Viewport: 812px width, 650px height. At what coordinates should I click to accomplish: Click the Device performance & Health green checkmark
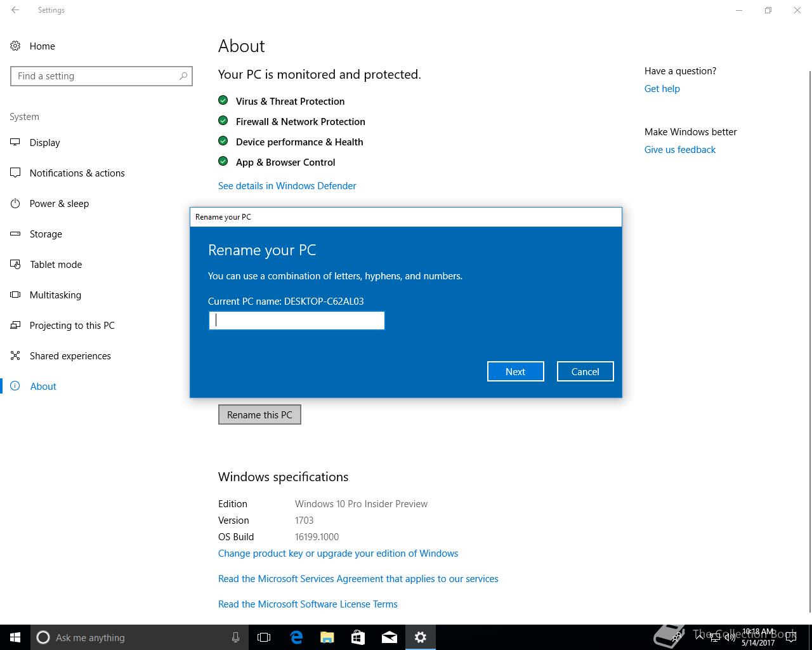point(223,141)
